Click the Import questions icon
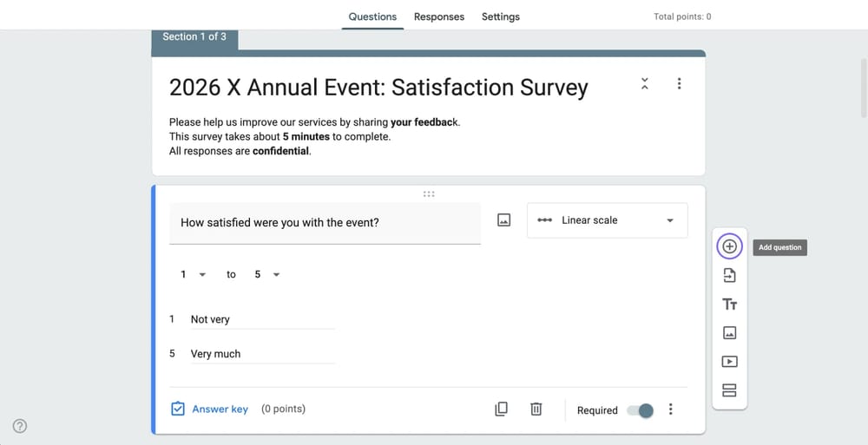 (729, 276)
